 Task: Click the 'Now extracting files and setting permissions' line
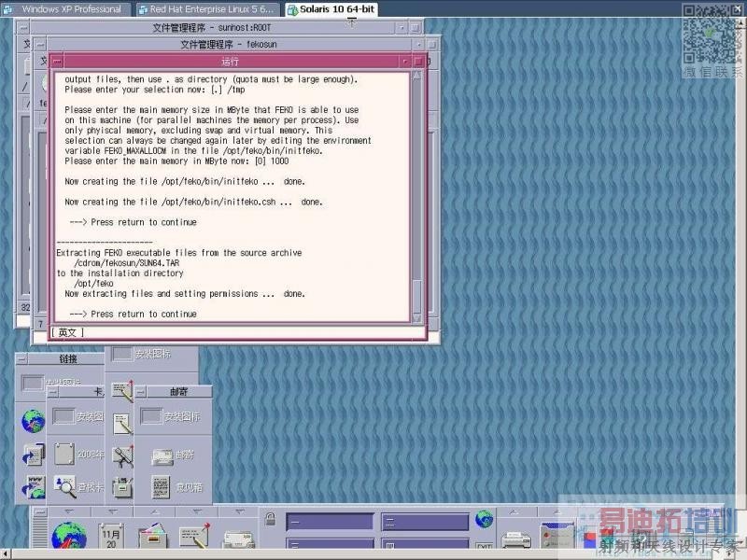pos(185,293)
